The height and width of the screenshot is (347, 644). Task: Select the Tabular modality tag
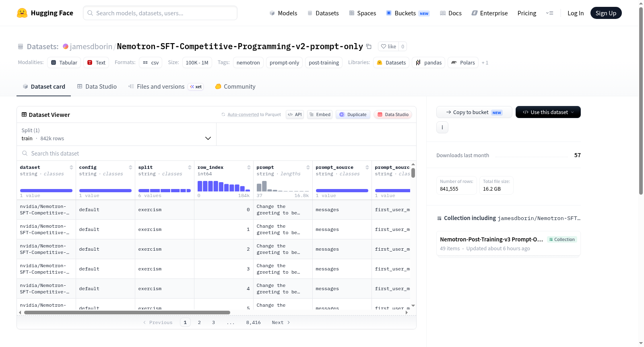[x=64, y=62]
